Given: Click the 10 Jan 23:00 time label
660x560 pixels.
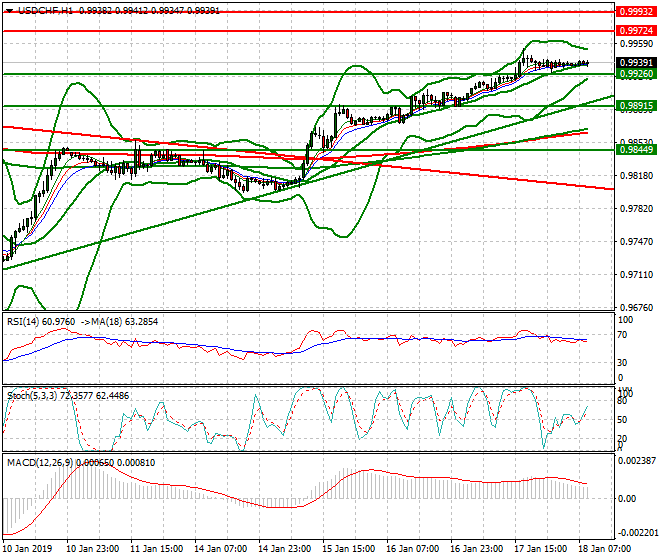Looking at the screenshot, I should tap(93, 549).
